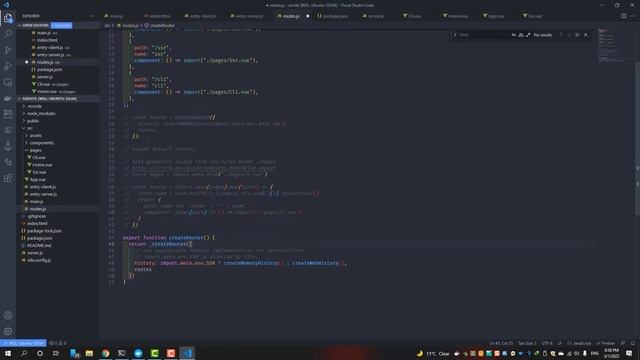Click the WSL remote indicator in status bar

tap(23, 343)
